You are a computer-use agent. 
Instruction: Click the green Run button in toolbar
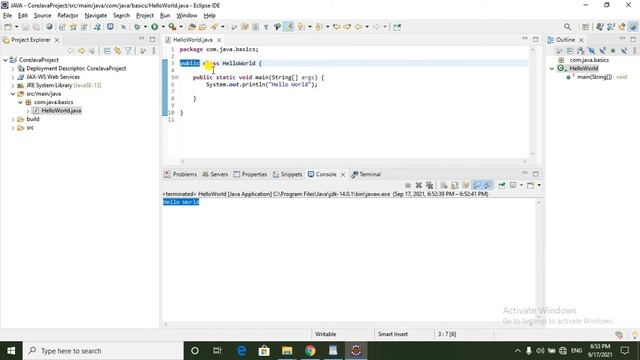pos(155,27)
